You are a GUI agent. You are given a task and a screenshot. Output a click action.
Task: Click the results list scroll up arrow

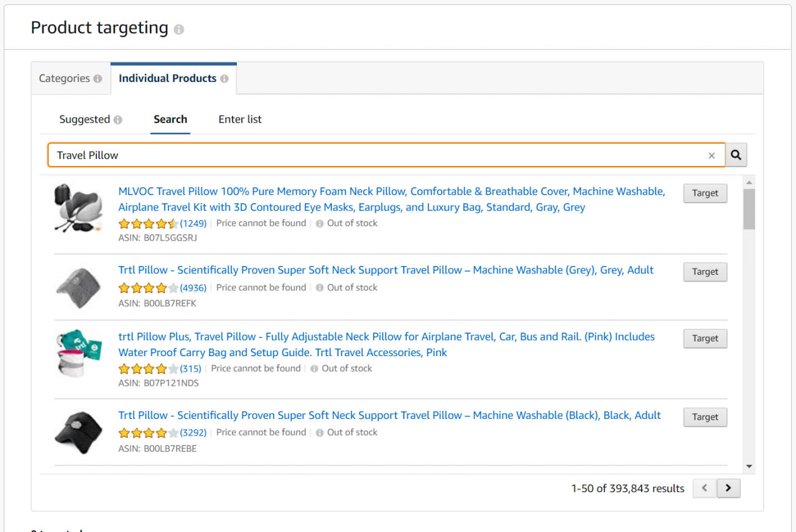tap(749, 182)
